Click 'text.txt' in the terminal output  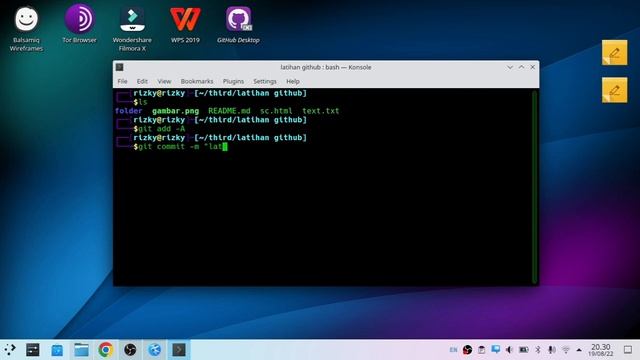coord(320,111)
